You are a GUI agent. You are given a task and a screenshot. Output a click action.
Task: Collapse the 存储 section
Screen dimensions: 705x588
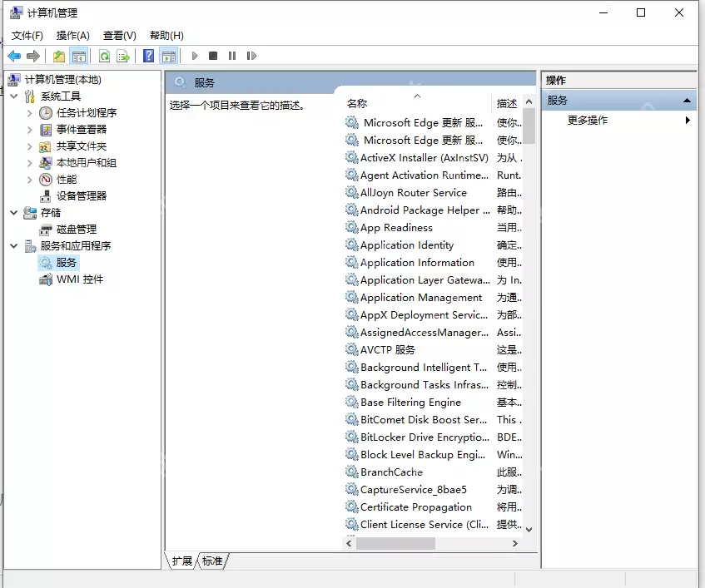12,212
